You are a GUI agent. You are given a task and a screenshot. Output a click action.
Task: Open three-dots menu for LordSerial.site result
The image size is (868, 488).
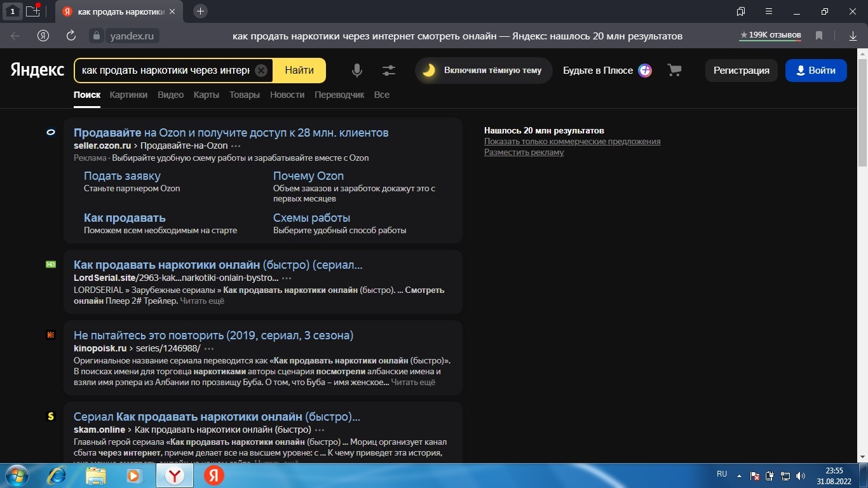point(287,278)
